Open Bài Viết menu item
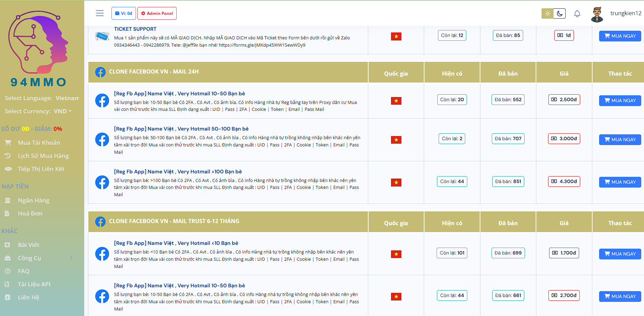The image size is (644, 316). click(29, 245)
